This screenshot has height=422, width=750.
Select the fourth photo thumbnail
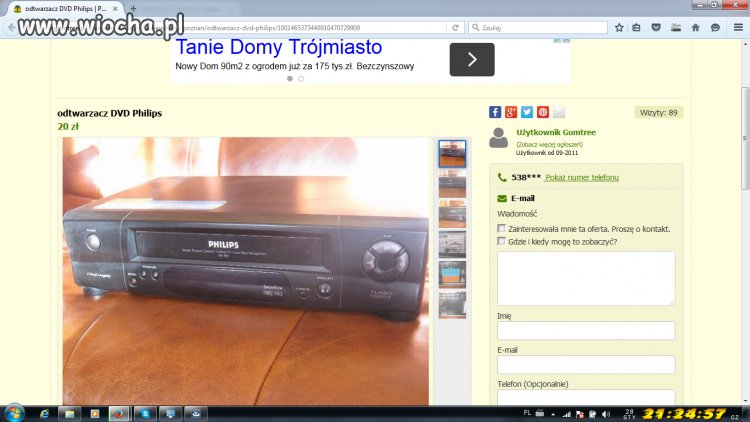point(452,244)
